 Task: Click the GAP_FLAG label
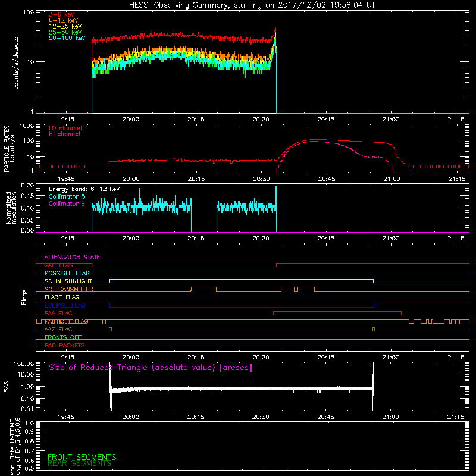click(x=58, y=265)
